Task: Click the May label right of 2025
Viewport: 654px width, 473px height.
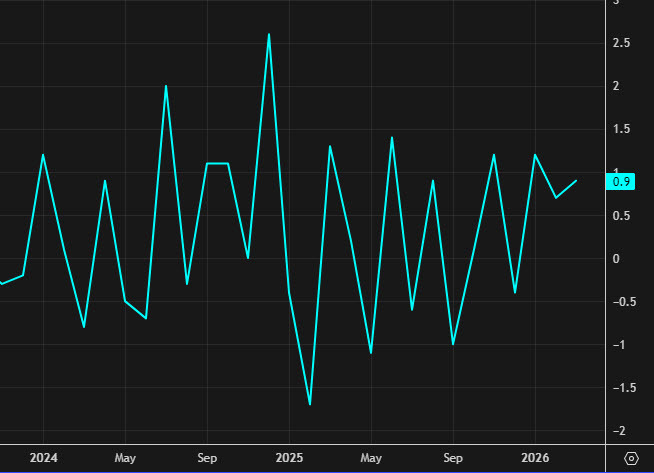Action: [x=371, y=458]
